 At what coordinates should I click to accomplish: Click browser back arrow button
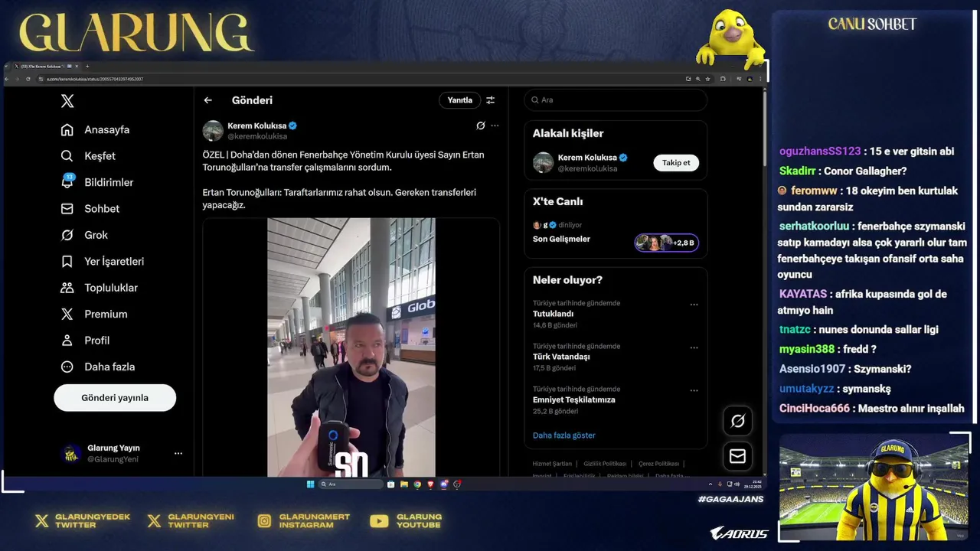[7, 79]
